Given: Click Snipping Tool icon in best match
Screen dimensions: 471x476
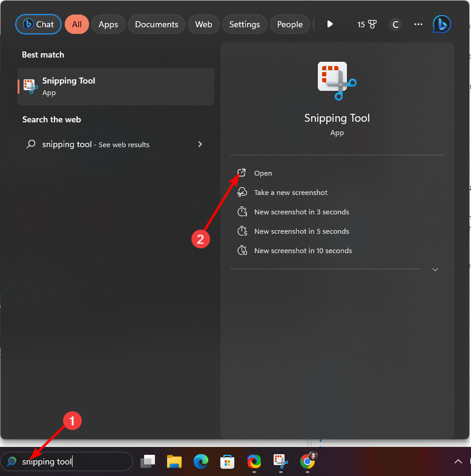Looking at the screenshot, I should (30, 87).
